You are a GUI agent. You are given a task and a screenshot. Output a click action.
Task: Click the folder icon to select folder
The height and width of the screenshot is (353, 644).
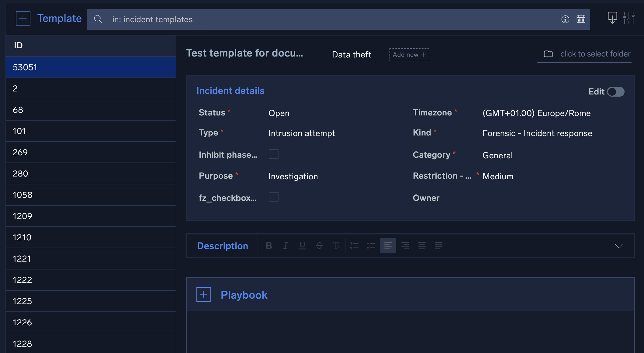(548, 54)
